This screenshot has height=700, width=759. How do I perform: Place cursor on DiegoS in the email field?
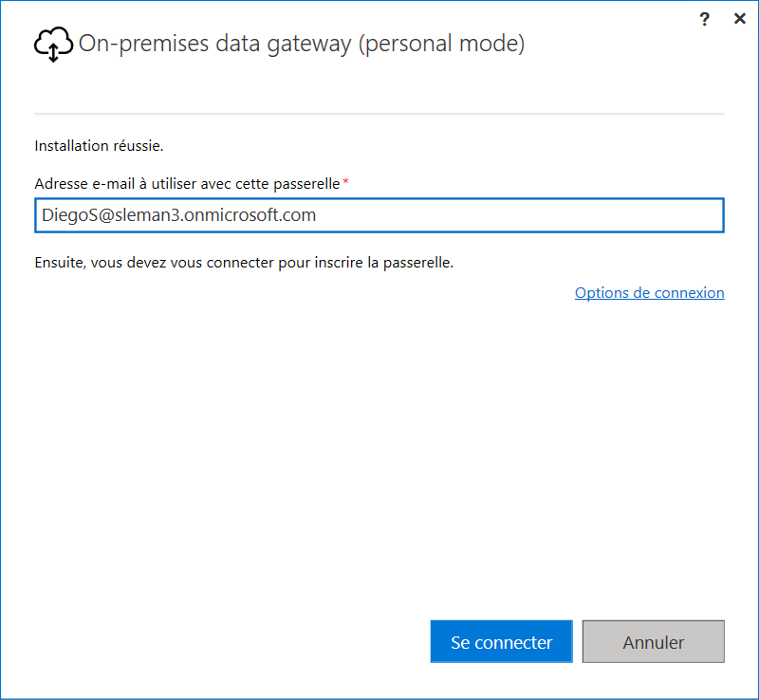point(65,215)
